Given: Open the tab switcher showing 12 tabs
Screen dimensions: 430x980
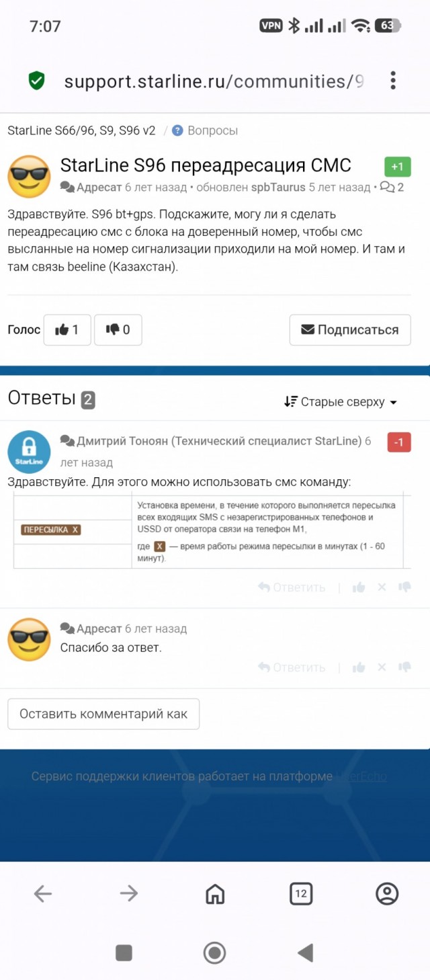Looking at the screenshot, I should tap(301, 893).
